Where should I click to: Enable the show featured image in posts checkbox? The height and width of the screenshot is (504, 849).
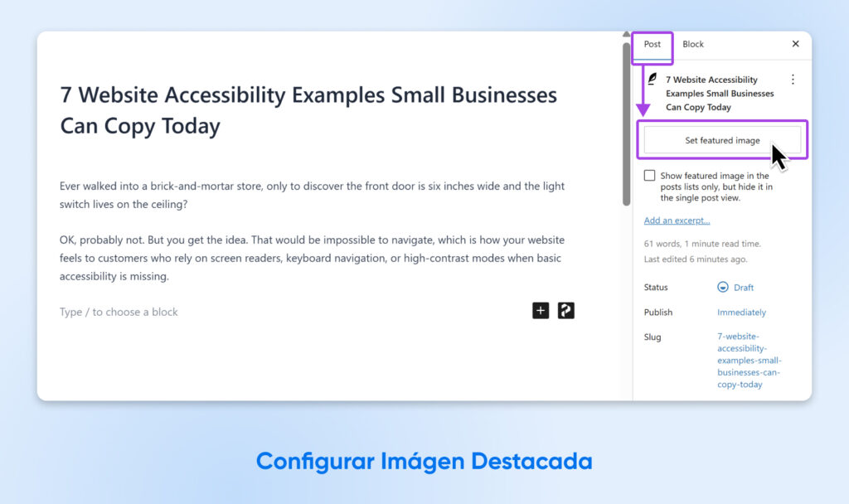[650, 175]
